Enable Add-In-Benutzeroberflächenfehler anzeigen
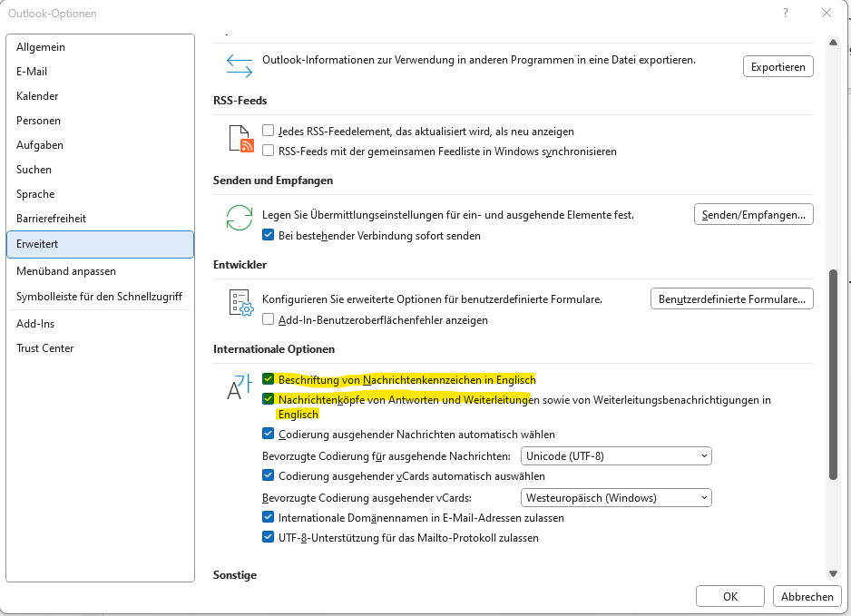 [x=269, y=319]
